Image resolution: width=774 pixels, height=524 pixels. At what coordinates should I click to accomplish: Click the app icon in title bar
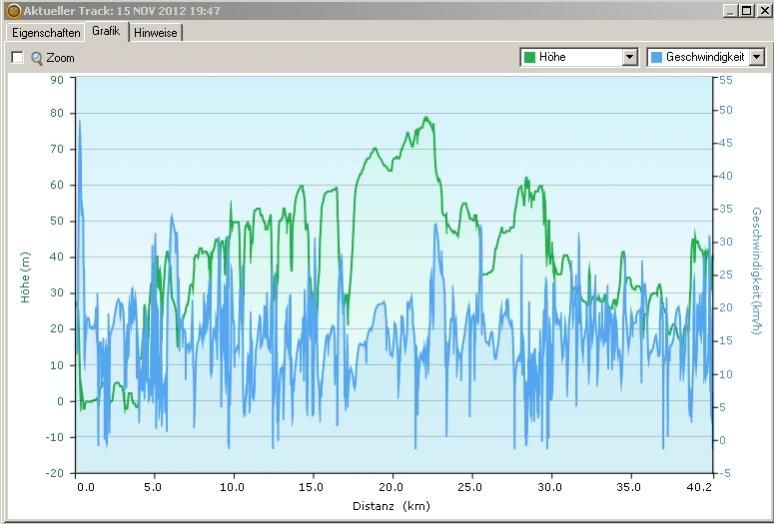(x=13, y=11)
